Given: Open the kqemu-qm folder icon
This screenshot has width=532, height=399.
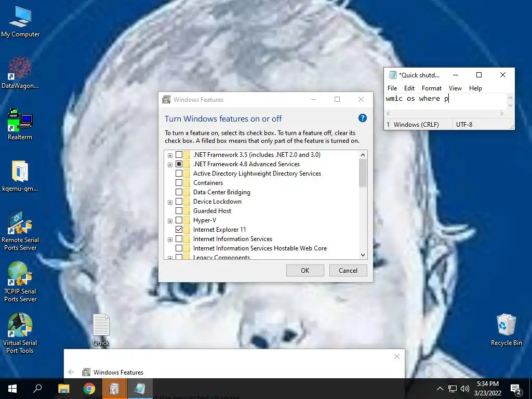Looking at the screenshot, I should 20,176.
